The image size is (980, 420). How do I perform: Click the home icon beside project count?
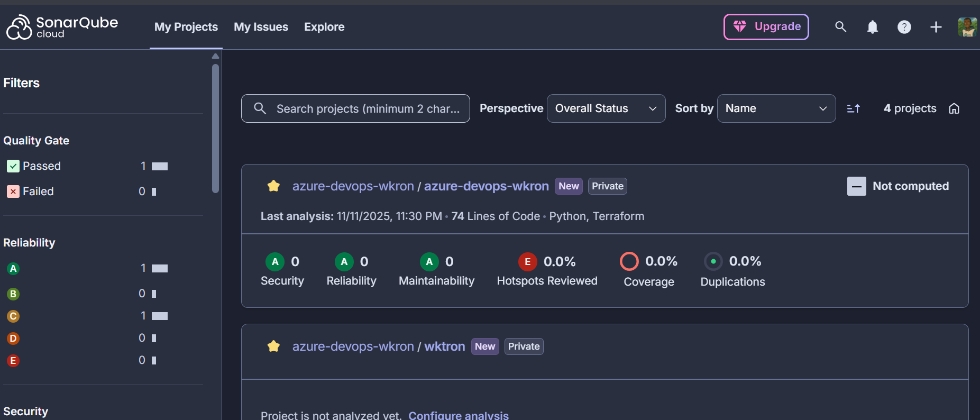pyautogui.click(x=954, y=108)
